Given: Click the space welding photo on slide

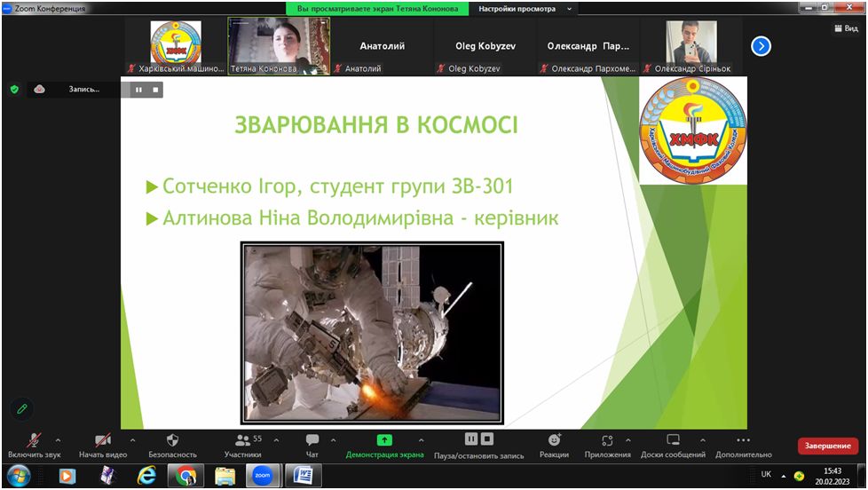Looking at the screenshot, I should (372, 333).
